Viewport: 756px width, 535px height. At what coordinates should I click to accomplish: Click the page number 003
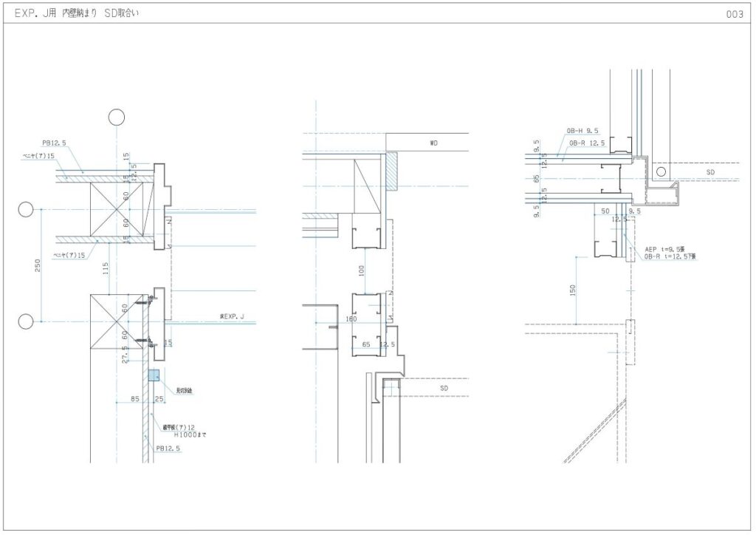click(734, 13)
